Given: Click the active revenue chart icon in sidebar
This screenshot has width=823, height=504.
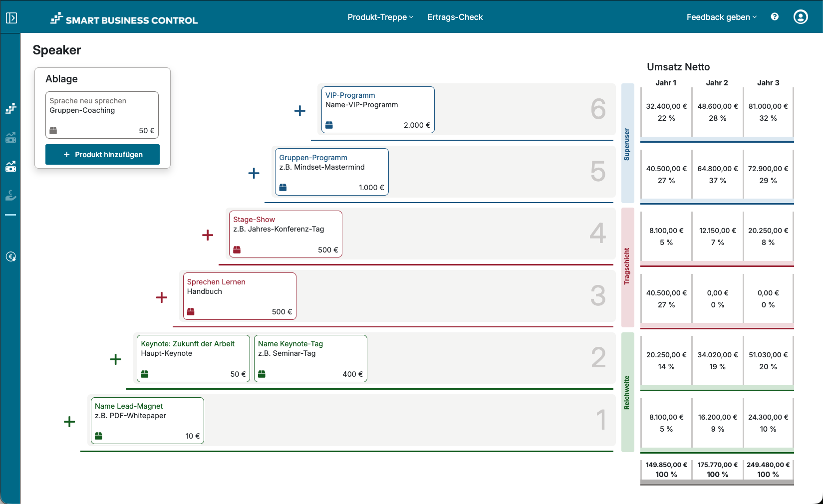Looking at the screenshot, I should 10,166.
